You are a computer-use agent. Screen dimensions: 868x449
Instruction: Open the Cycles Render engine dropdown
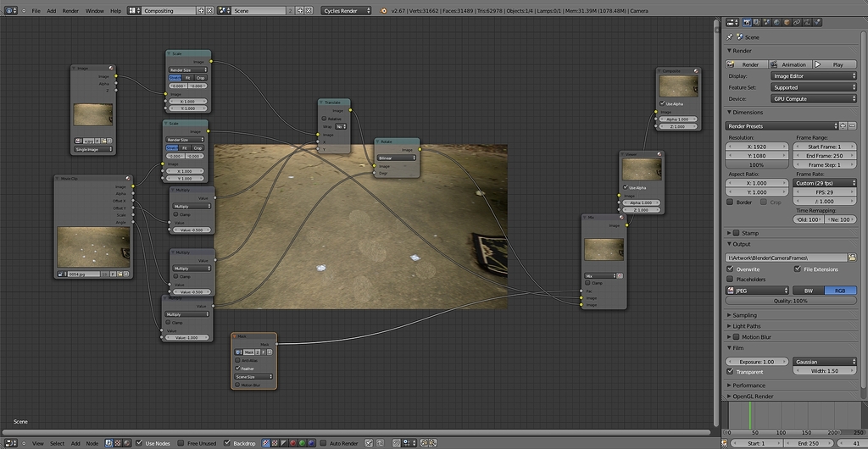pos(346,10)
